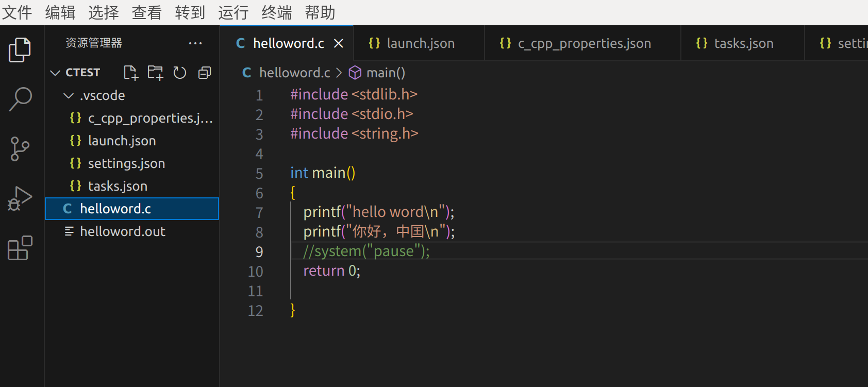Open explorer's more actions ellipsis menu
868x387 pixels.
pos(195,43)
